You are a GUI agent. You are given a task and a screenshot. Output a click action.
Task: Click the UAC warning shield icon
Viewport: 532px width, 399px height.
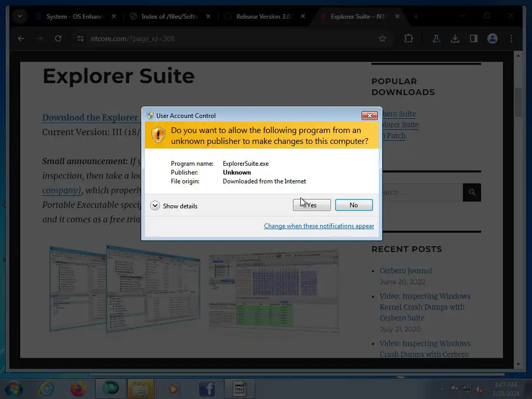[x=158, y=135]
